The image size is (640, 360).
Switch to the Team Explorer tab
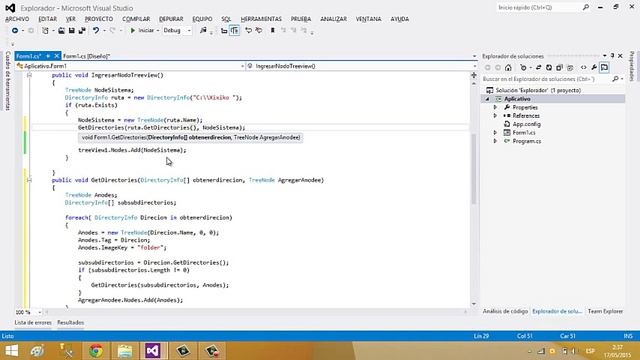605,311
